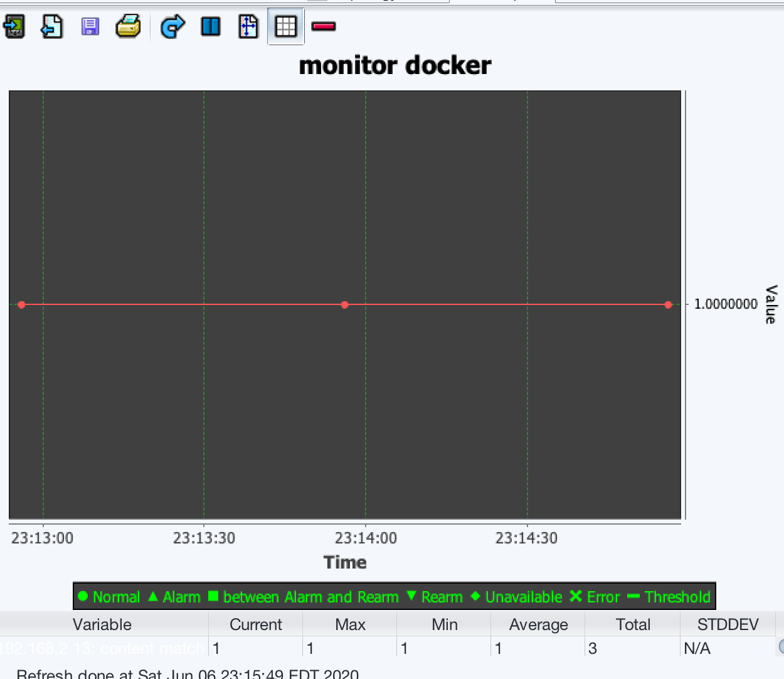Toggle the threshold line display

pyautogui.click(x=324, y=27)
